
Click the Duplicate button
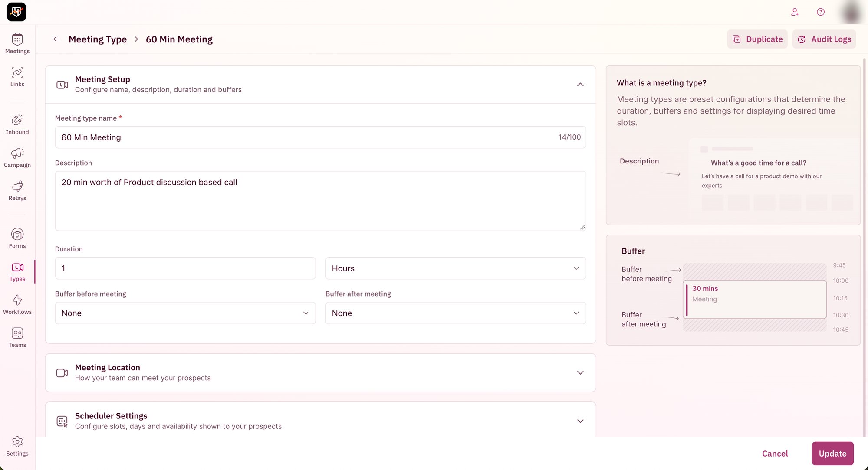point(757,39)
